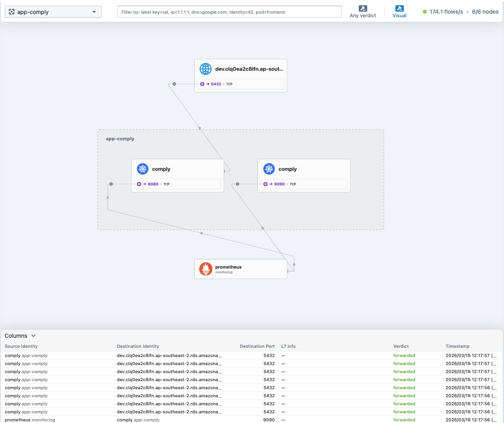
Task: Click the Kubernetes icon on the comply 9090 card
Action: (269, 169)
